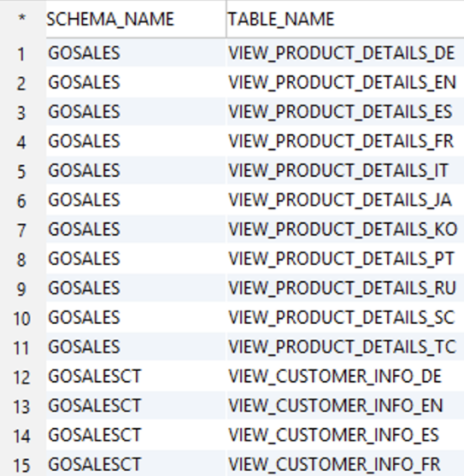This screenshot has width=464, height=476.
Task: Click the VIEW_PRODUCT_DETAILS_DE cell
Action: click(345, 53)
